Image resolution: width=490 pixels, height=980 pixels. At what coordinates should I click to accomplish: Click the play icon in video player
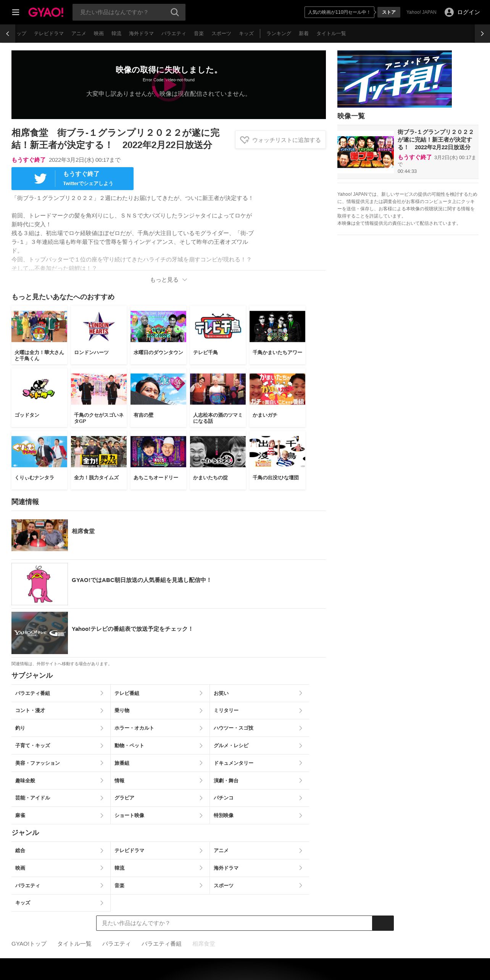(169, 85)
